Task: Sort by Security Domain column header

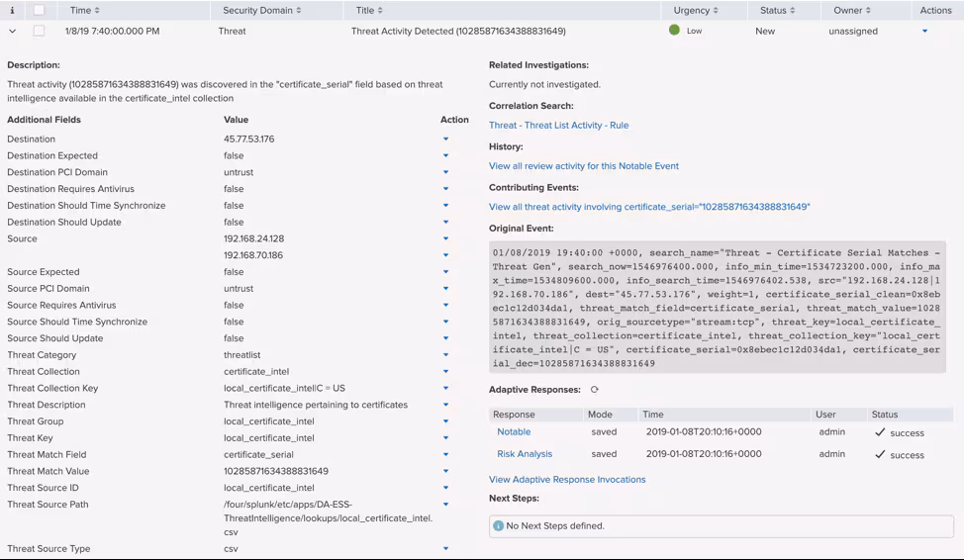Action: [x=261, y=10]
